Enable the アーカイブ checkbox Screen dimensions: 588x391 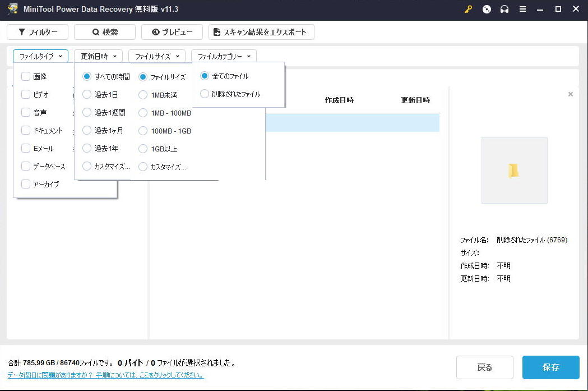[25, 184]
